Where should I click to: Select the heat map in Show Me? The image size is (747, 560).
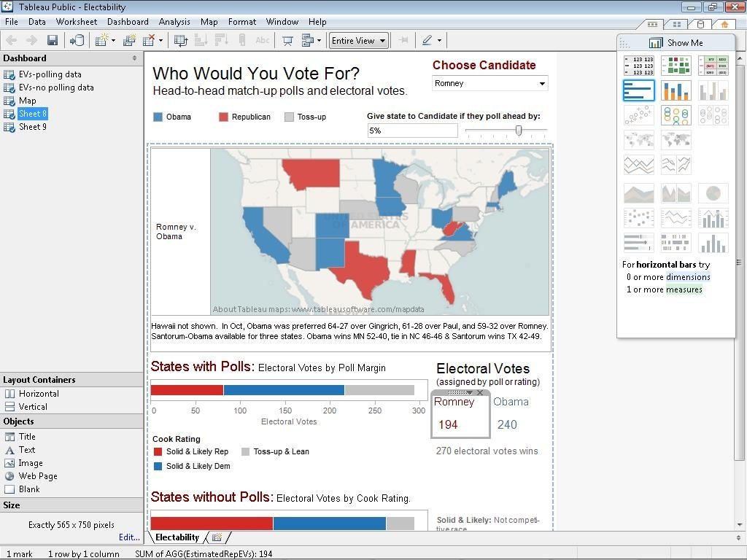click(676, 66)
